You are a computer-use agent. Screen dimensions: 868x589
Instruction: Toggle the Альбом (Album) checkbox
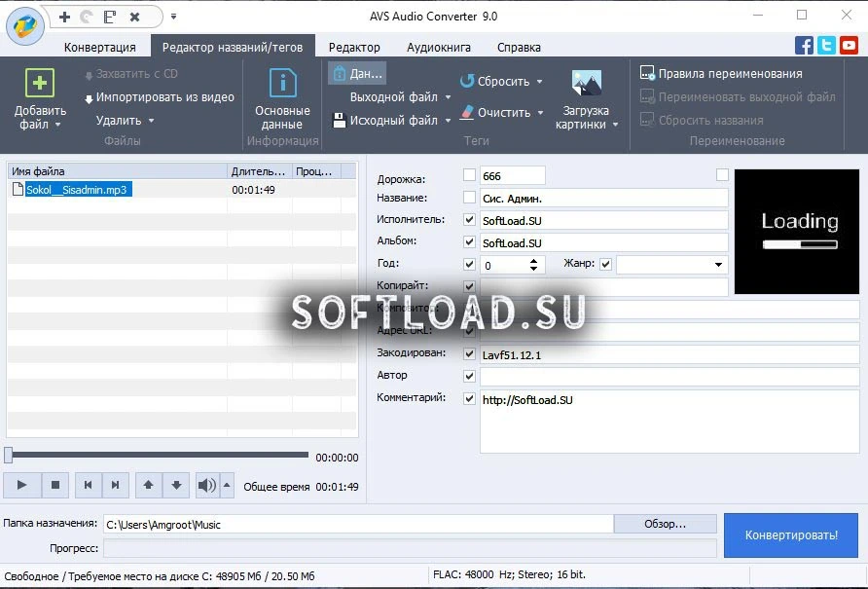pos(469,241)
